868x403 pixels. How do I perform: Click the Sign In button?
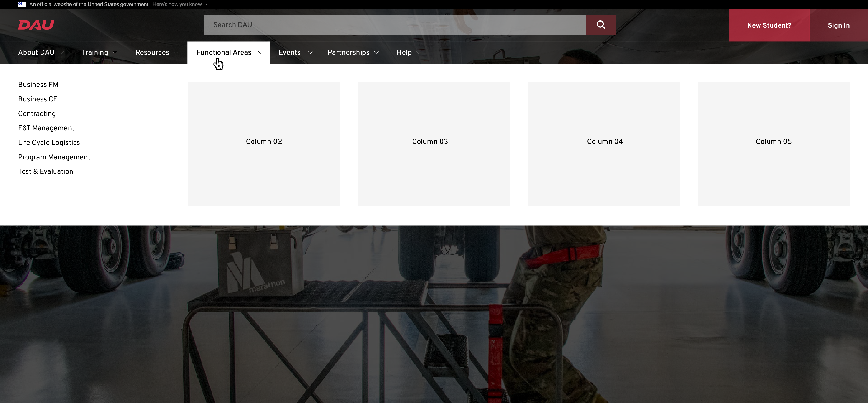[x=839, y=25]
